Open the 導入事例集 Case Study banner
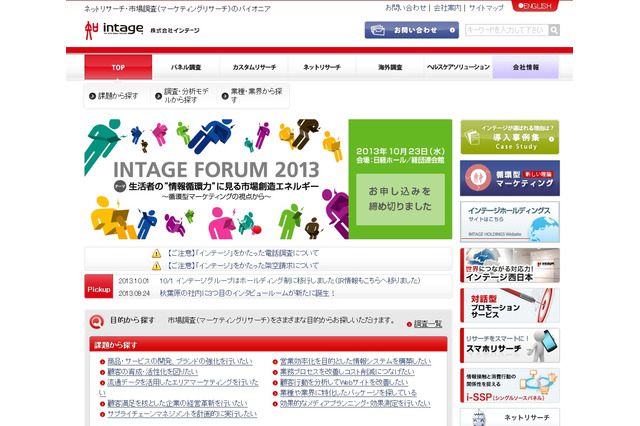The width and height of the screenshot is (640, 426). click(x=509, y=137)
